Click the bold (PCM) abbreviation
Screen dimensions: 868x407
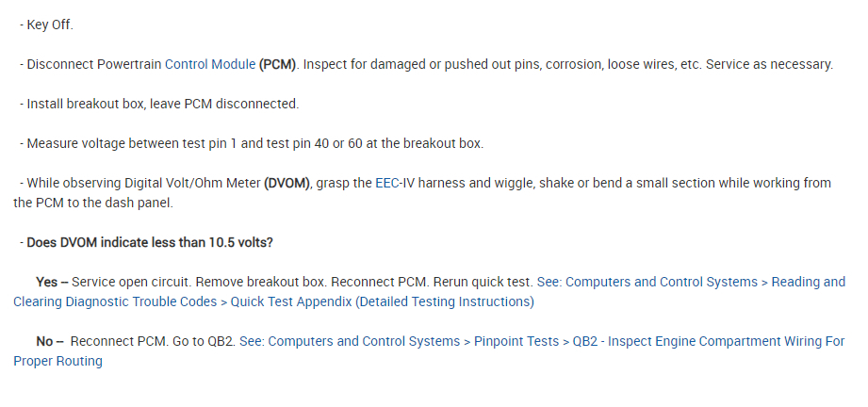[x=278, y=64]
